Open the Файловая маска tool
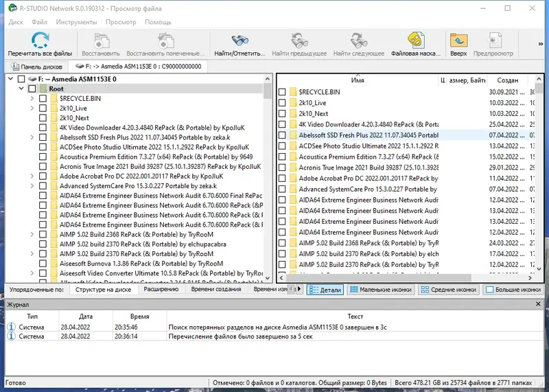The image size is (549, 392). 416,41
